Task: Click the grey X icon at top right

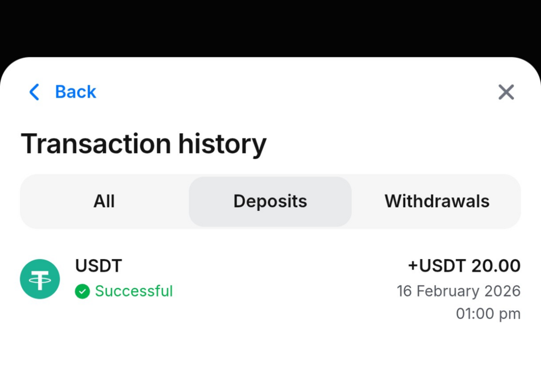Action: [x=506, y=92]
